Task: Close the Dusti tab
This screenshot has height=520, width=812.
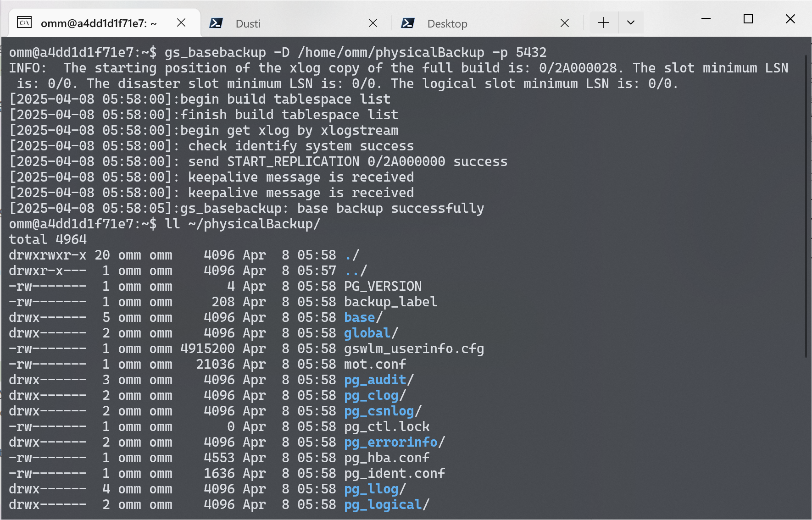Action: [x=373, y=23]
